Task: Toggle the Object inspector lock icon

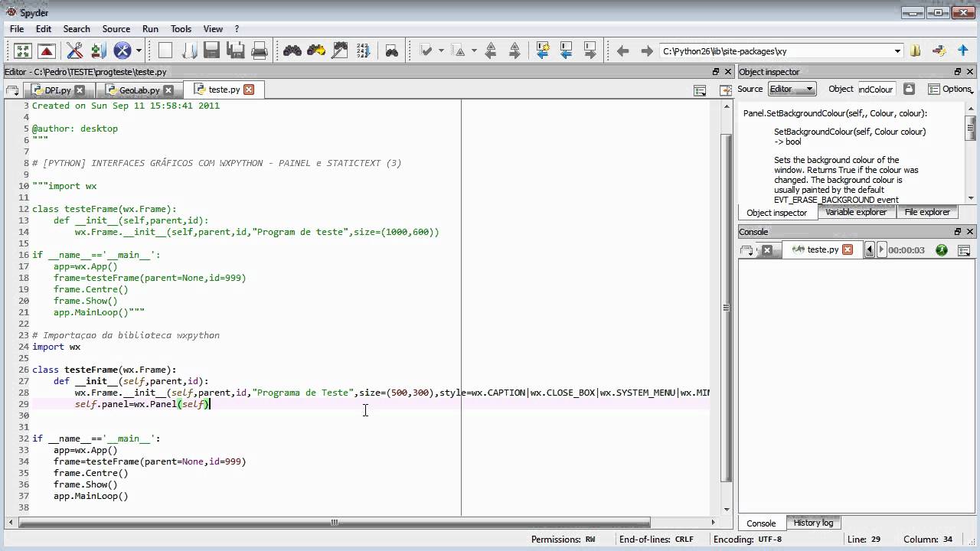Action: pos(909,89)
